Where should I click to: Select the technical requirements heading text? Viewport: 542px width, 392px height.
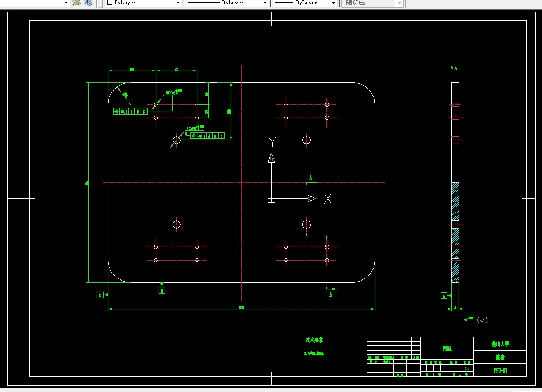click(314, 340)
